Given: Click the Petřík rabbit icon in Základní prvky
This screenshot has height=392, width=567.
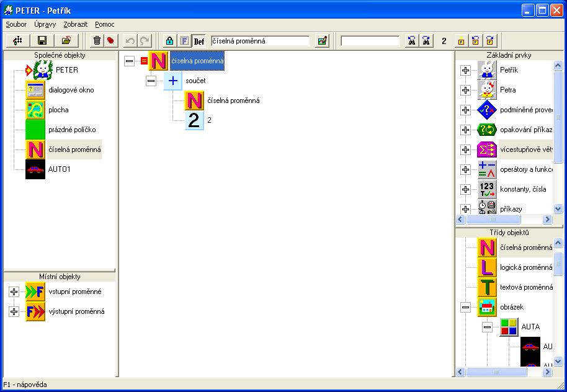Looking at the screenshot, I should click(487, 70).
